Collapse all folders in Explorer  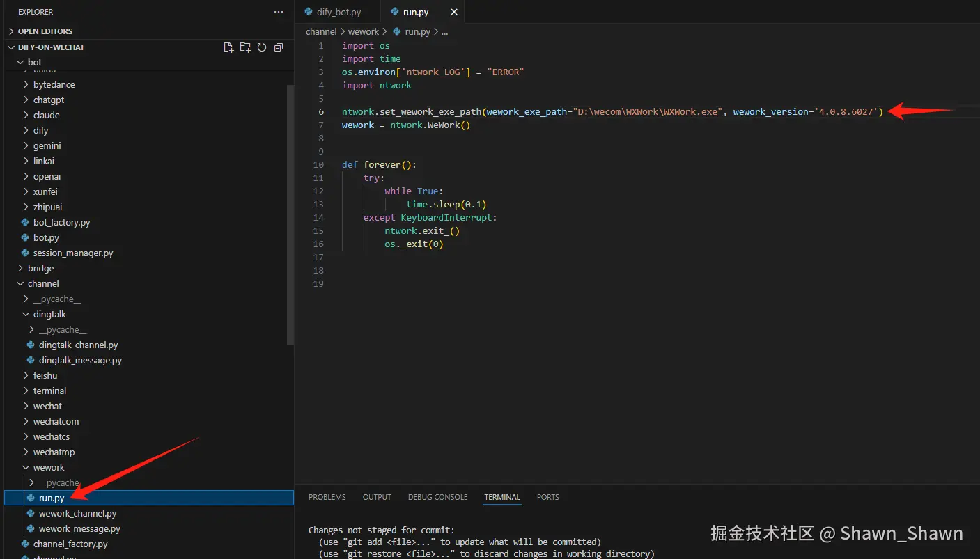[279, 47]
